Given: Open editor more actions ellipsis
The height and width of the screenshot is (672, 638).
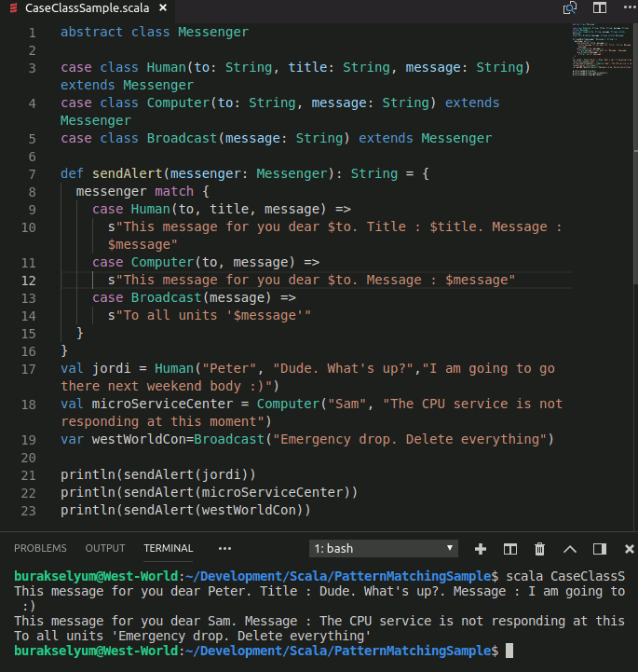Looking at the screenshot, I should point(630,7).
